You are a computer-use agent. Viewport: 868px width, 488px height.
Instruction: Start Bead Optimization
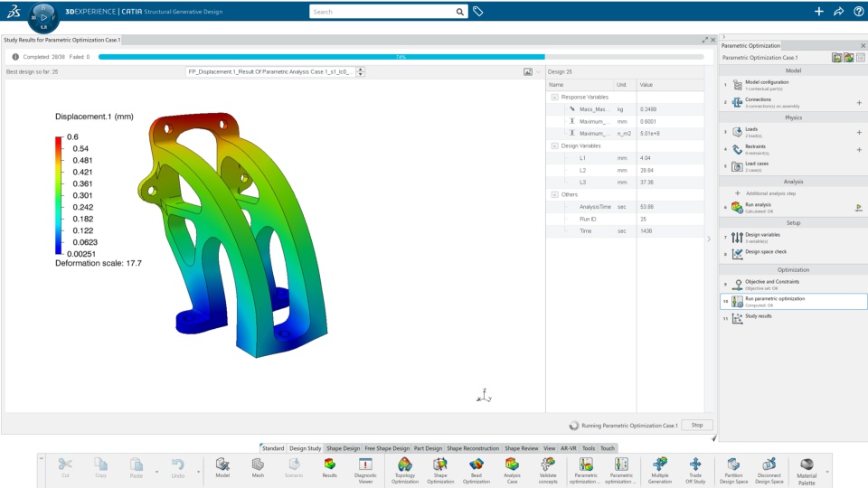point(476,471)
